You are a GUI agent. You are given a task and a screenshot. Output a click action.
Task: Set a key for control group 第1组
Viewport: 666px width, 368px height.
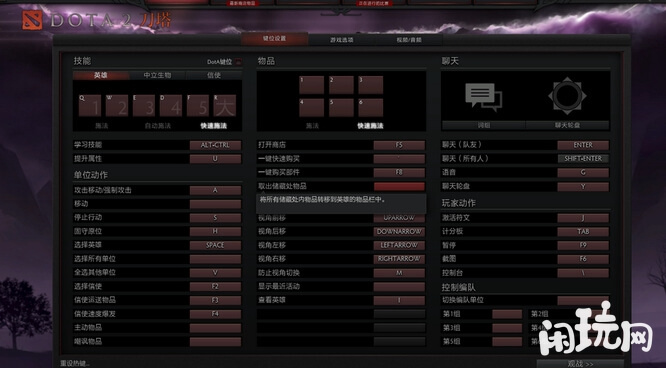(x=507, y=314)
